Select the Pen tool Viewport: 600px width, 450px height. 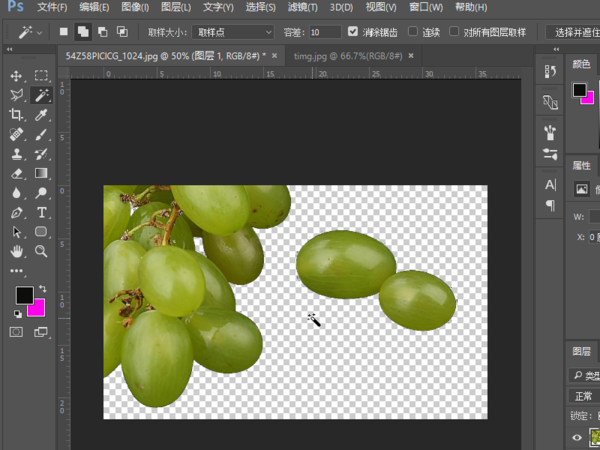click(16, 212)
